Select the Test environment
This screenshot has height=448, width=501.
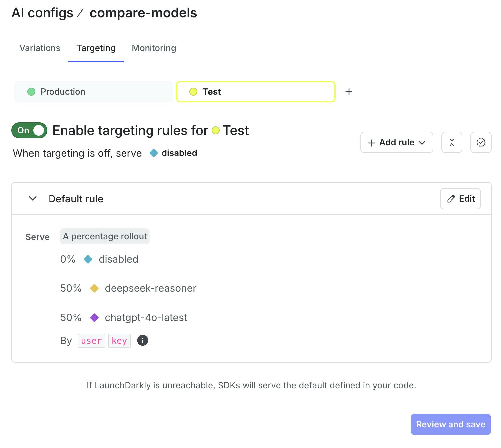(x=255, y=92)
